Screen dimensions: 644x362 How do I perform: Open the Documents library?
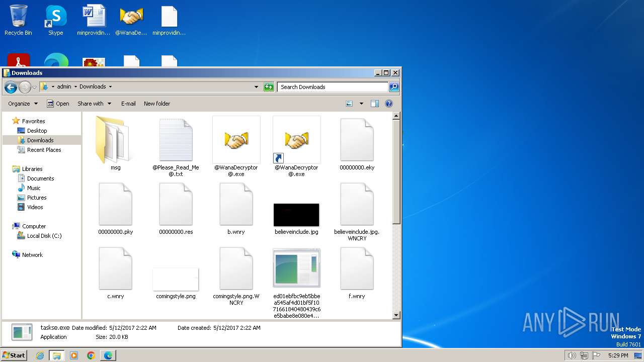36,178
